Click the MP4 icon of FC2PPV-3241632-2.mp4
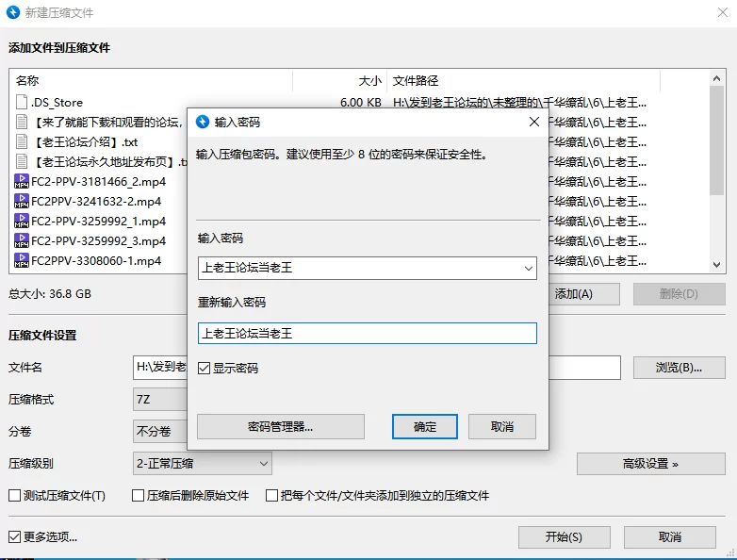This screenshot has width=737, height=560. 22,201
